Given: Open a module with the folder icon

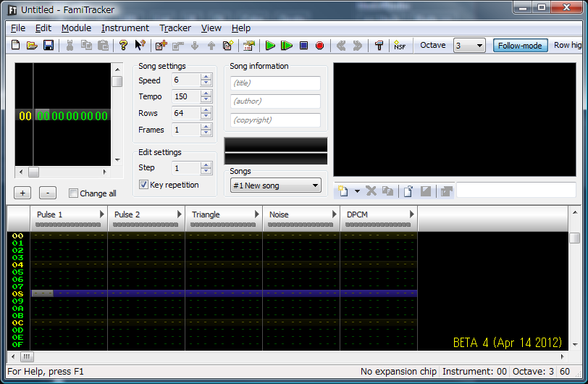Looking at the screenshot, I should 32,46.
